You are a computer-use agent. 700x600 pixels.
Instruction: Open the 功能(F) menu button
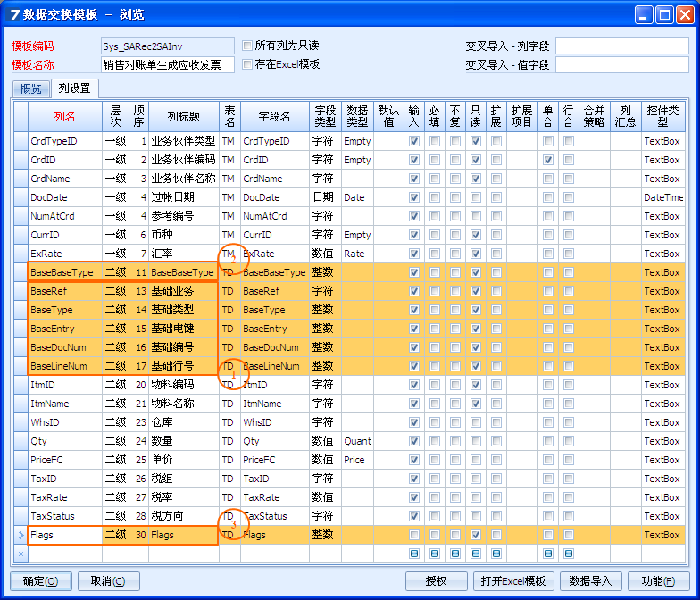pos(659,580)
